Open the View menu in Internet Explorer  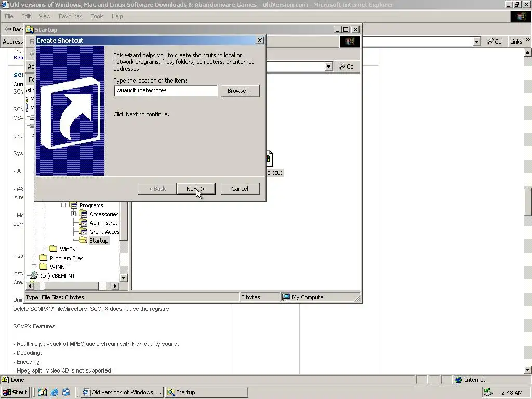point(45,16)
